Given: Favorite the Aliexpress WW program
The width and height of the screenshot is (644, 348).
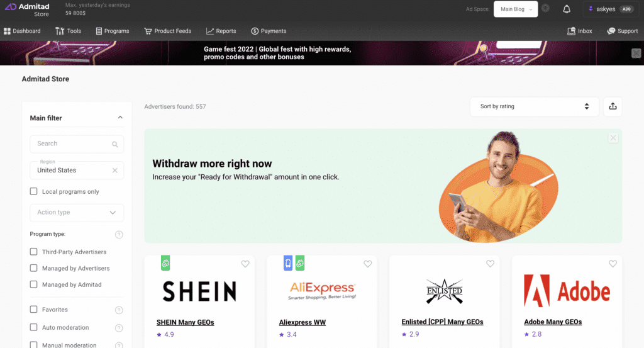Looking at the screenshot, I should click(367, 264).
